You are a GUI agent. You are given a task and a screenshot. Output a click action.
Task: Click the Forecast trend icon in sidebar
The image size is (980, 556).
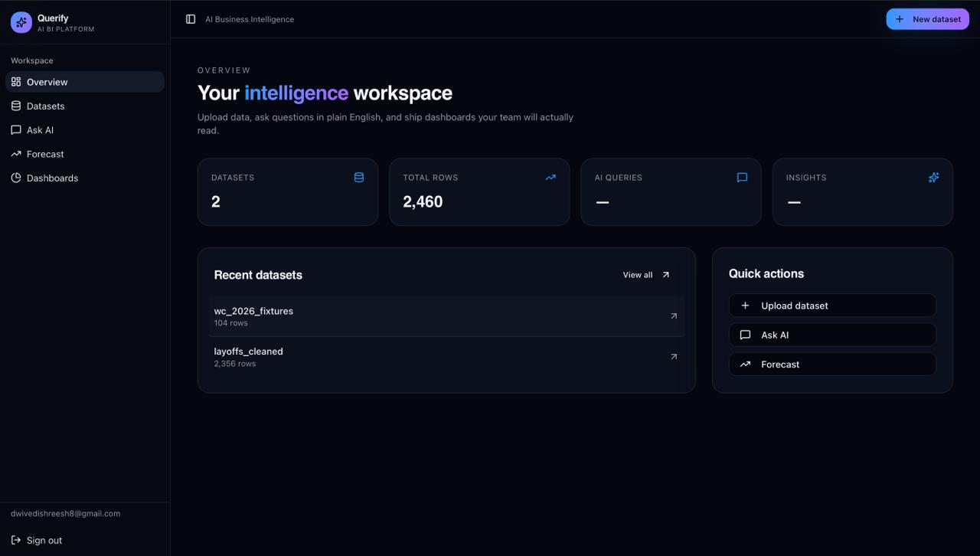[16, 154]
